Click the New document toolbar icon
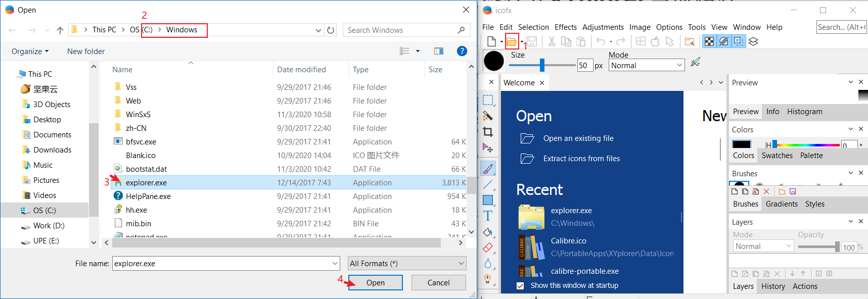 [491, 41]
